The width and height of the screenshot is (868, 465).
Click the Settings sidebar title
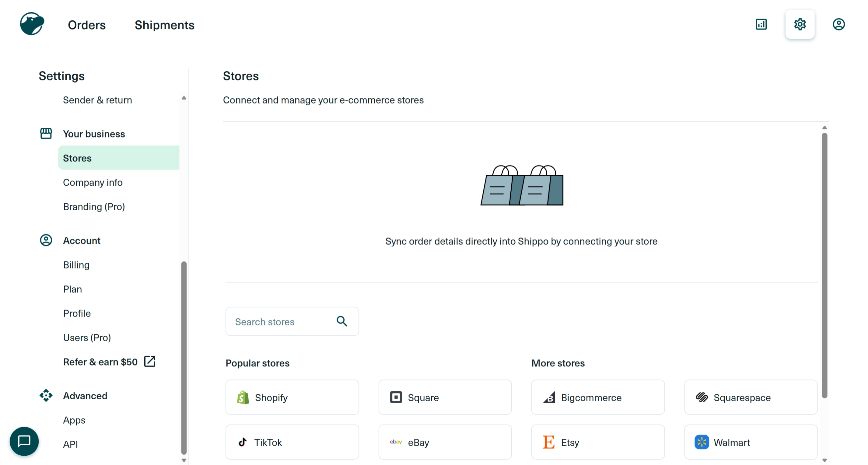pos(62,76)
